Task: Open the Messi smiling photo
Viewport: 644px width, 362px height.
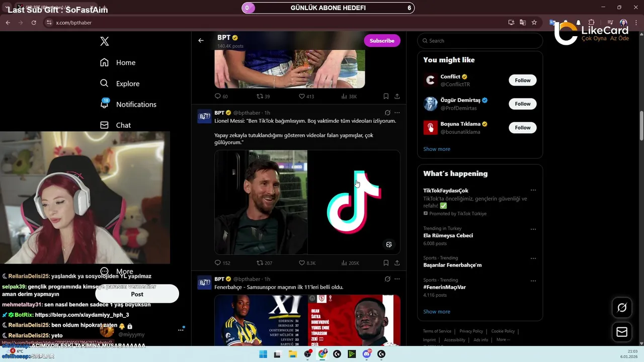Action: (x=261, y=202)
